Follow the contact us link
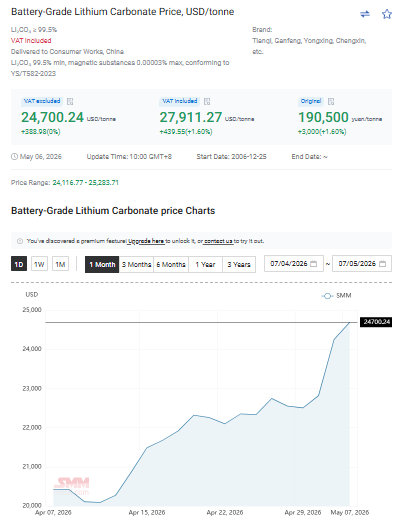This screenshot has width=400, height=527. pyautogui.click(x=218, y=241)
